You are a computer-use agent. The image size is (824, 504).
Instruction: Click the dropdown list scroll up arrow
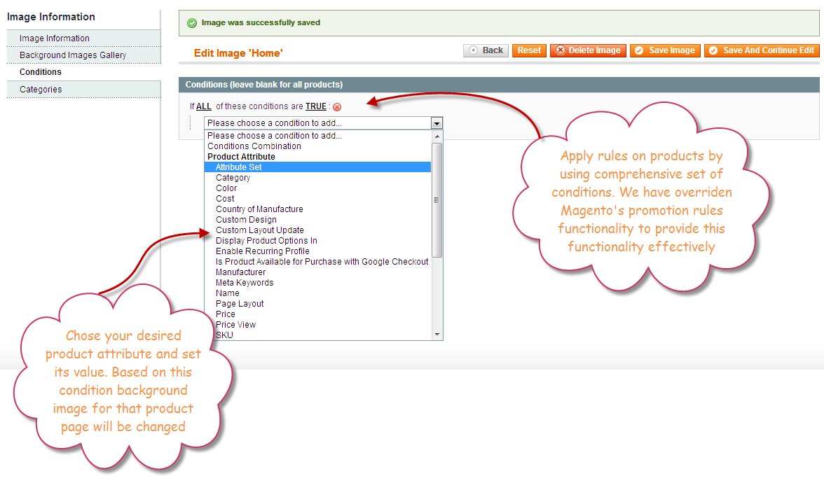pos(438,136)
